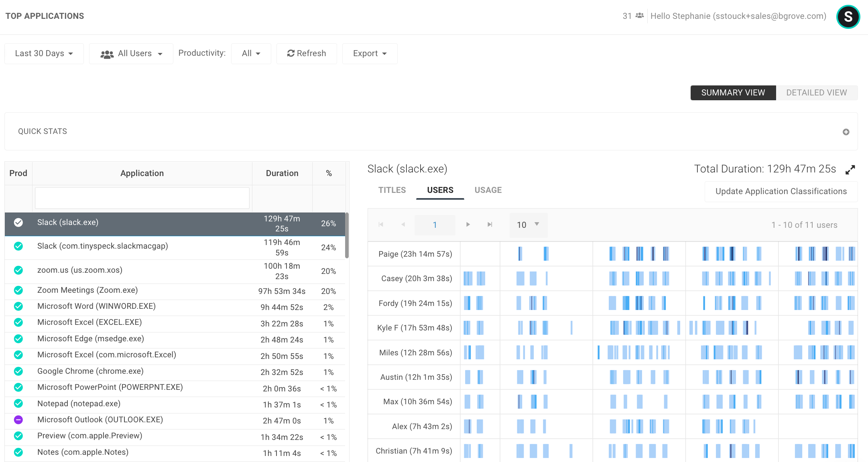This screenshot has width=868, height=462.
Task: Click page number 1 in pager
Action: tap(435, 225)
